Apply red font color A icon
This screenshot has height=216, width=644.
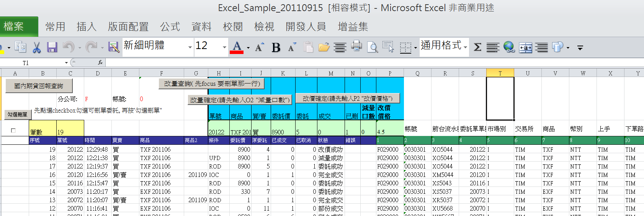(x=237, y=47)
